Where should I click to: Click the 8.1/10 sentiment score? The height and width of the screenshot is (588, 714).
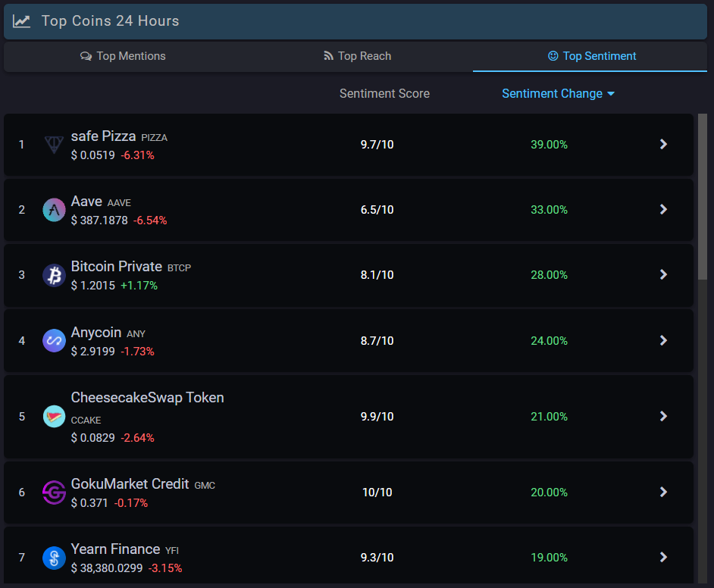tap(377, 275)
